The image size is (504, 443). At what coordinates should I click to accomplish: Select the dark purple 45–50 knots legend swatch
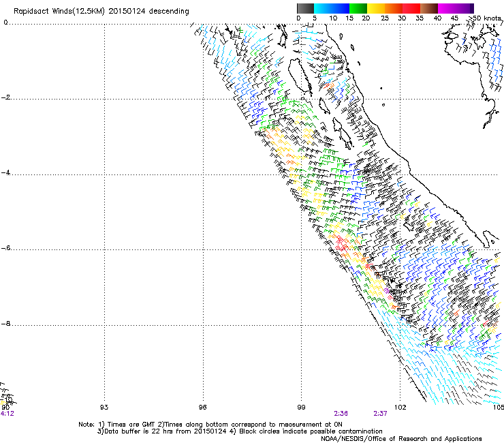[464, 8]
